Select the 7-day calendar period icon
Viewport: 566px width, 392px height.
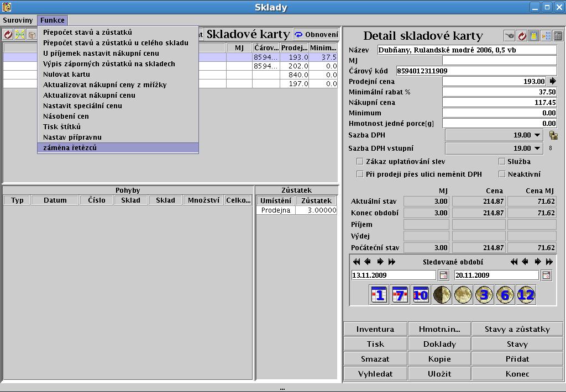click(400, 295)
